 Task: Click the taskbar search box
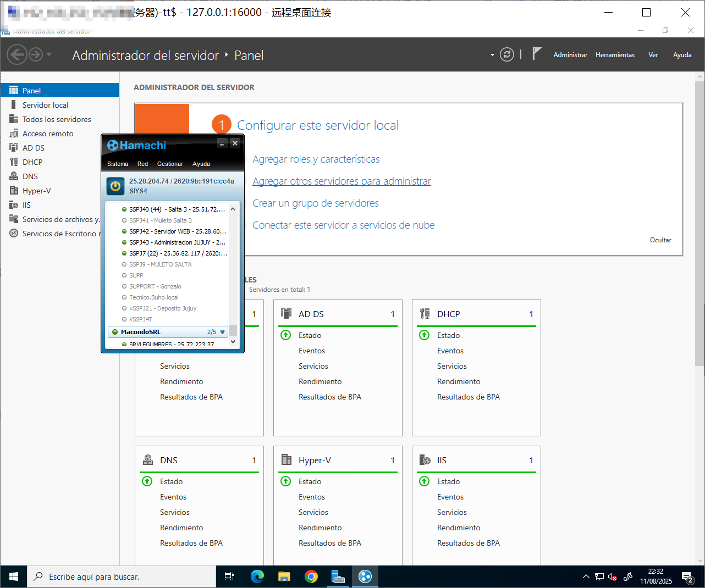pos(122,576)
